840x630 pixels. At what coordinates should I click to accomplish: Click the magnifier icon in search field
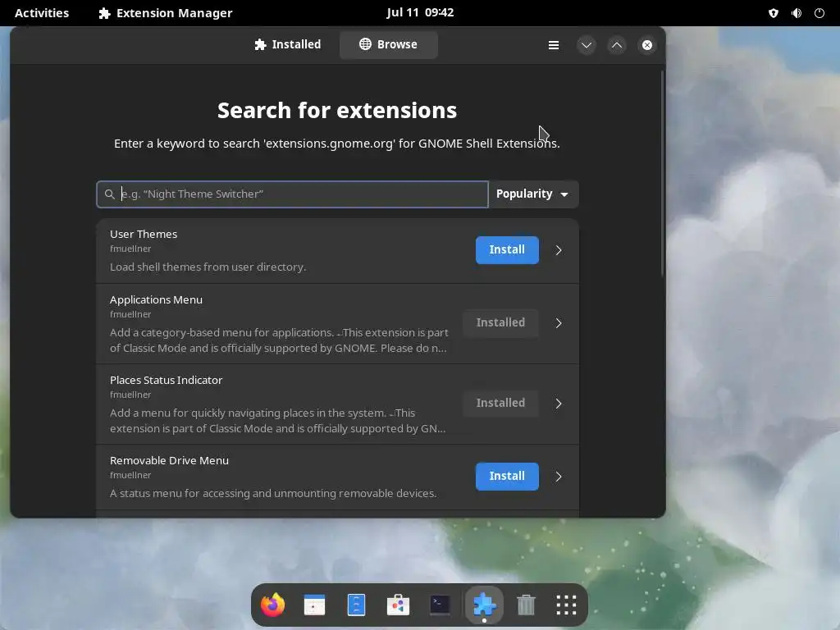109,194
